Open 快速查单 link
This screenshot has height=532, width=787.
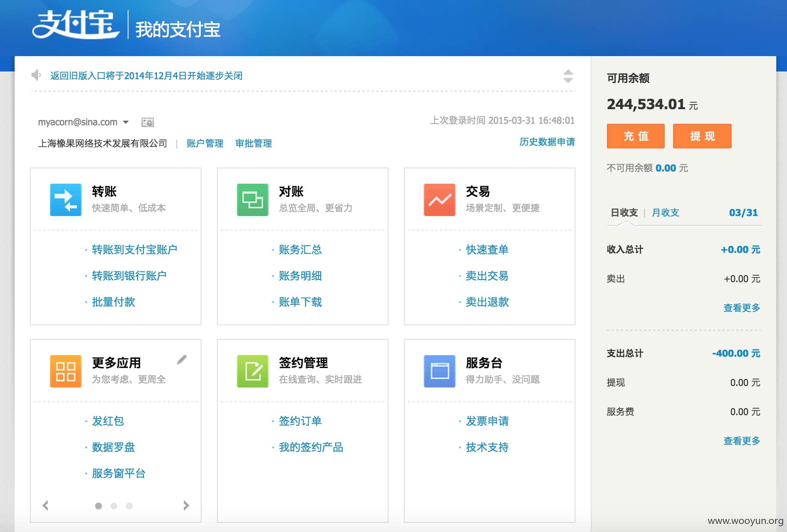point(487,250)
